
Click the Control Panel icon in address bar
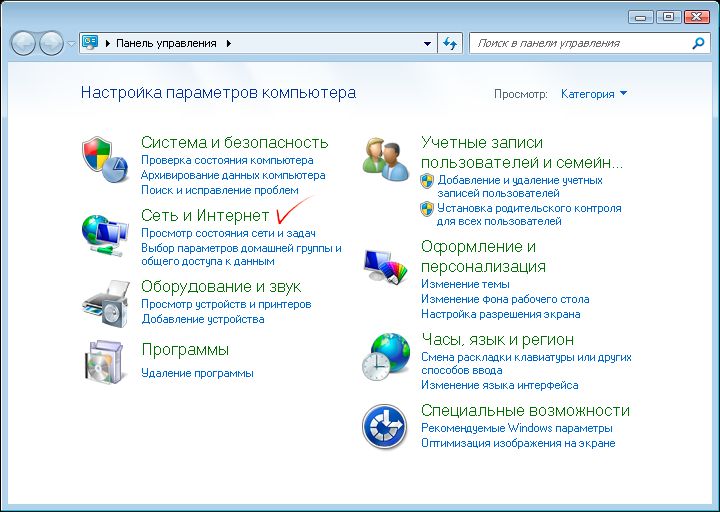[x=90, y=43]
